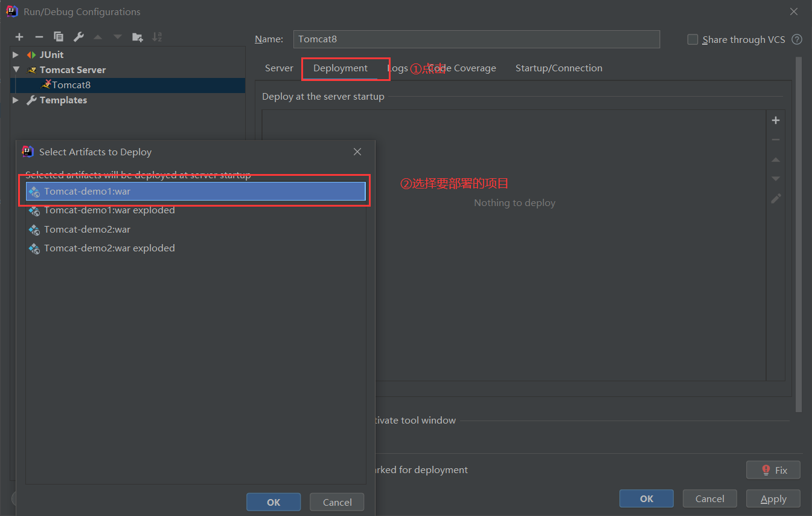Image resolution: width=812 pixels, height=516 pixels.
Task: Select the Tomcat-demo2:war exploded artifact
Action: click(x=196, y=248)
